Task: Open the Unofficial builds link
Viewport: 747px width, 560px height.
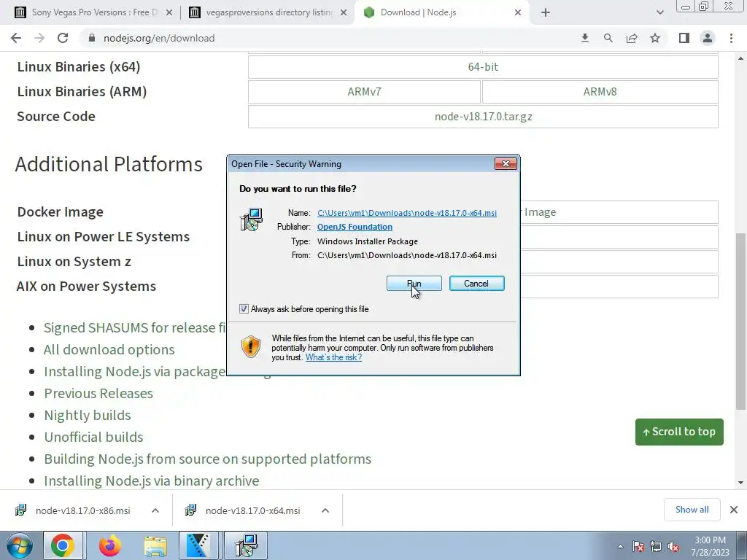Action: coord(93,437)
